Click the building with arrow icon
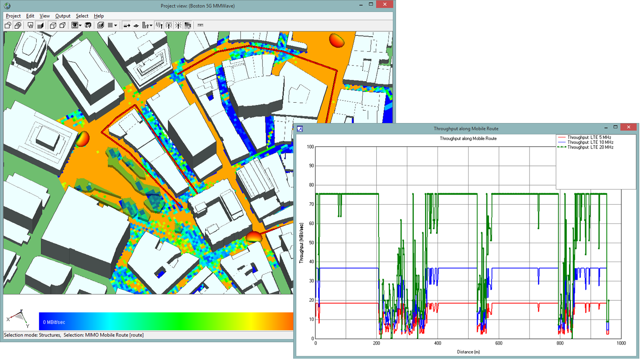This screenshot has width=644, height=362. click(145, 25)
